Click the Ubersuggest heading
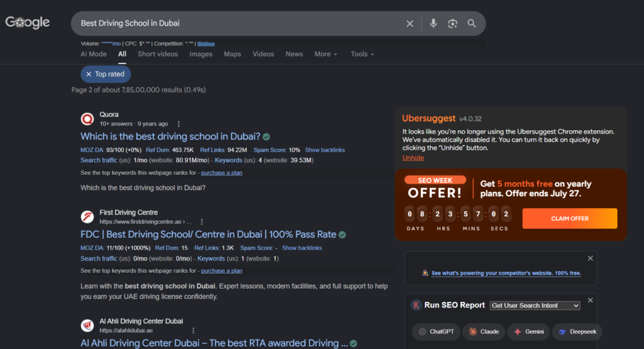 (429, 118)
